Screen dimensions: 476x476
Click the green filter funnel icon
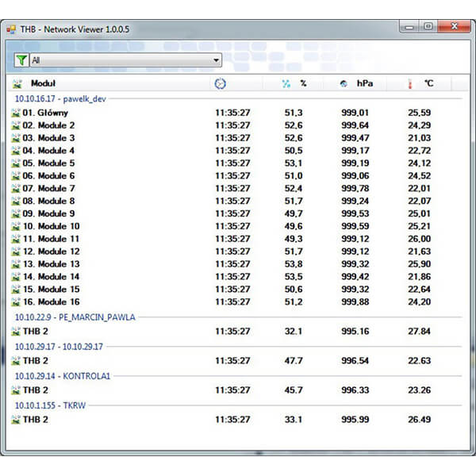coord(21,60)
